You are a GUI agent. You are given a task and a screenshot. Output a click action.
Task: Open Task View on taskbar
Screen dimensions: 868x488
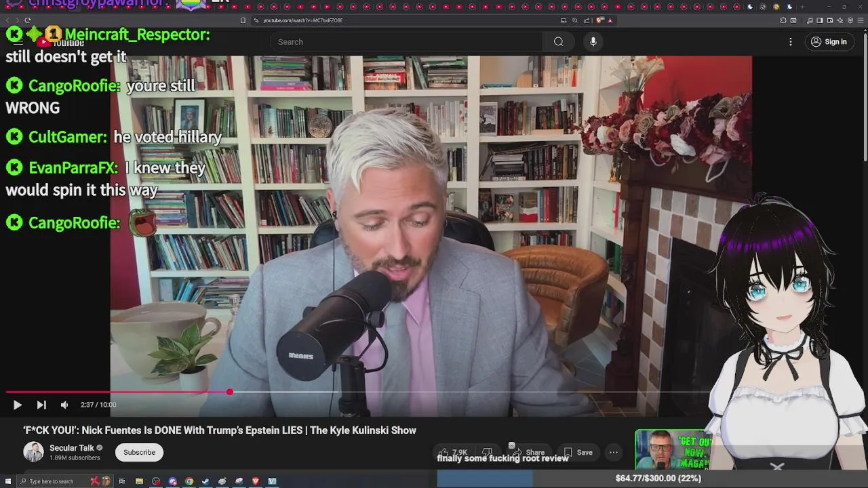tap(122, 481)
